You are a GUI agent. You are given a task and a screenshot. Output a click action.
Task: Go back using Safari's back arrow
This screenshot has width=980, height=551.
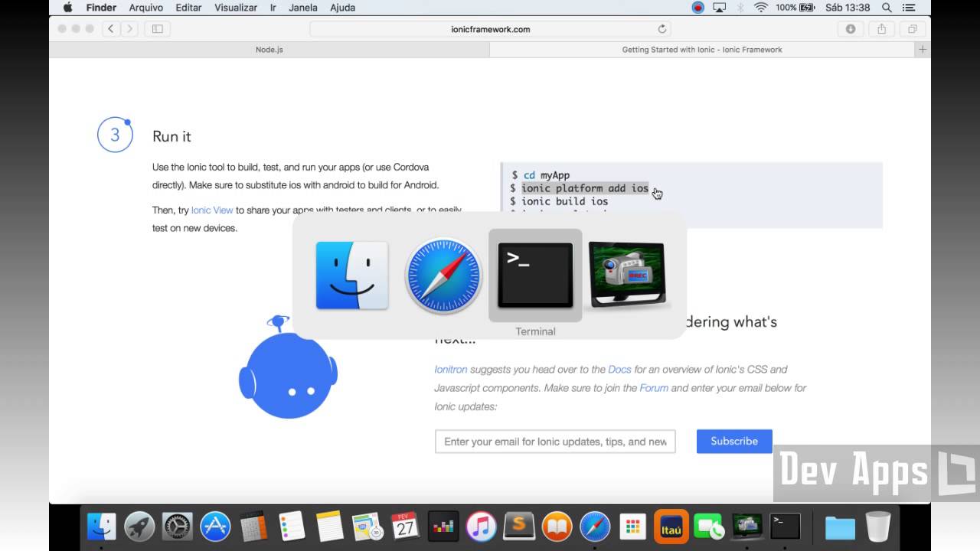click(111, 29)
